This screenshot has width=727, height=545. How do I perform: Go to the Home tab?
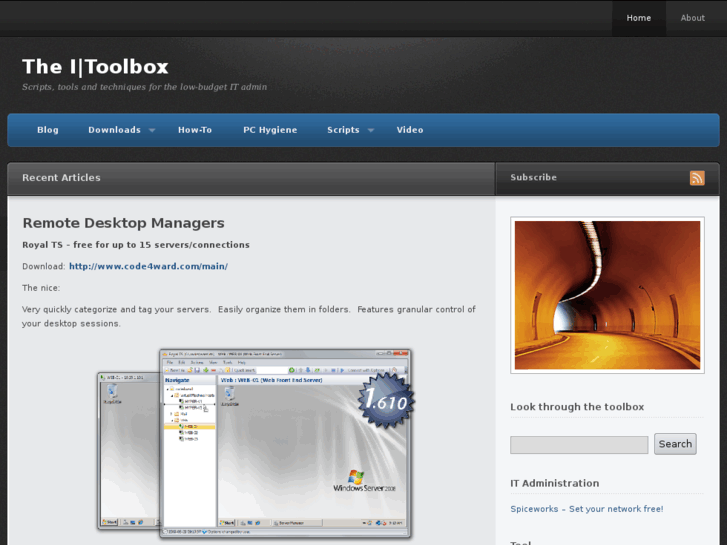[x=639, y=18]
